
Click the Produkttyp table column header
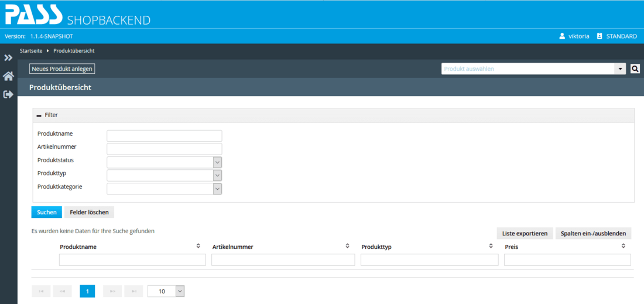[x=376, y=247]
